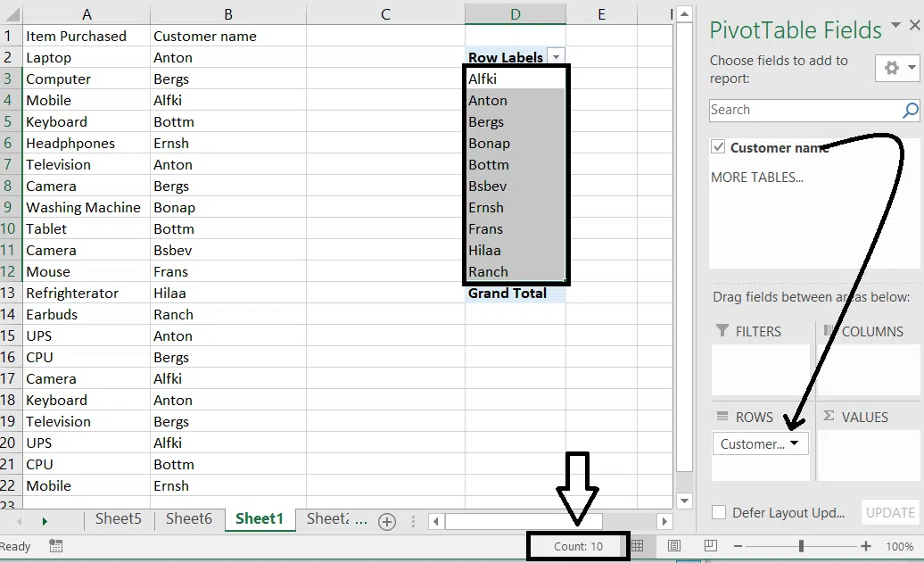924x563 pixels.
Task: Select column A header
Action: (87, 14)
